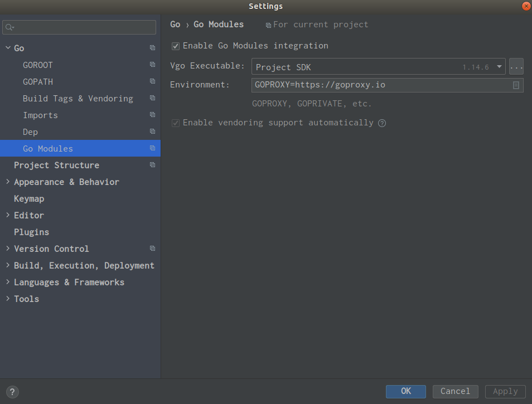Click the help question mark button
This screenshot has width=532, height=404.
click(13, 392)
